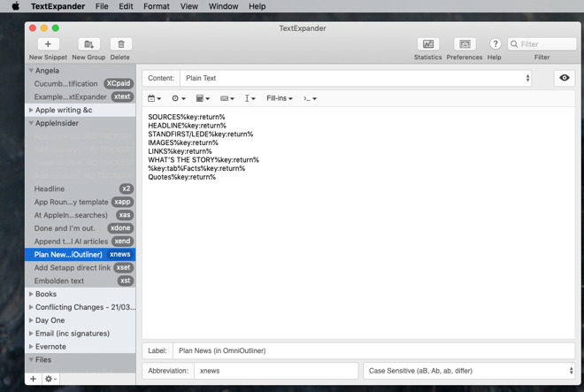Click the add plus button below the snippet list
Viewport: 584px width, 392px height.
click(33, 379)
